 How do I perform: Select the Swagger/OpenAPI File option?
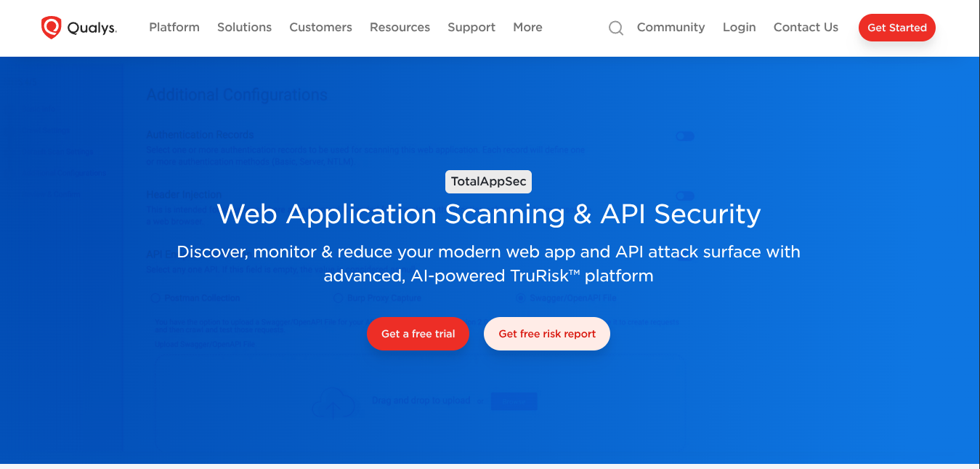coord(520,298)
